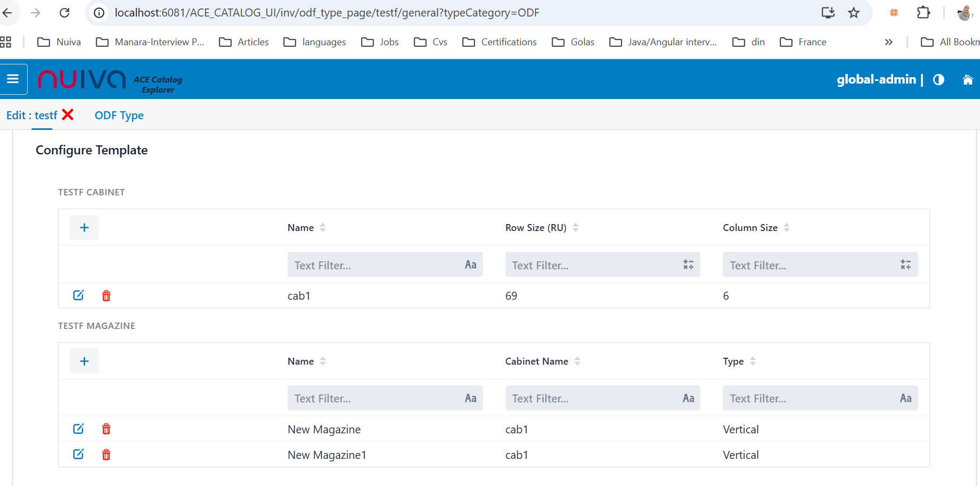Switch to the ODF Type tab
The image size is (980, 486).
point(119,116)
